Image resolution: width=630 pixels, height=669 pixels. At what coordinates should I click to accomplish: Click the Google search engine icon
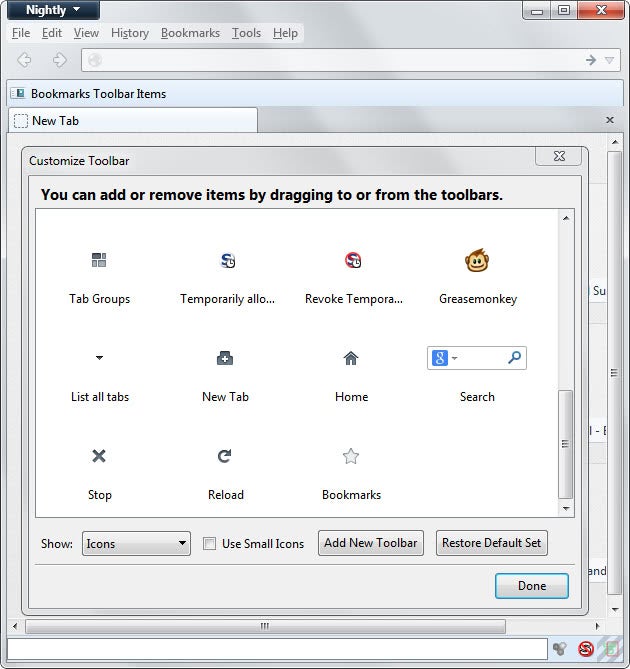440,358
